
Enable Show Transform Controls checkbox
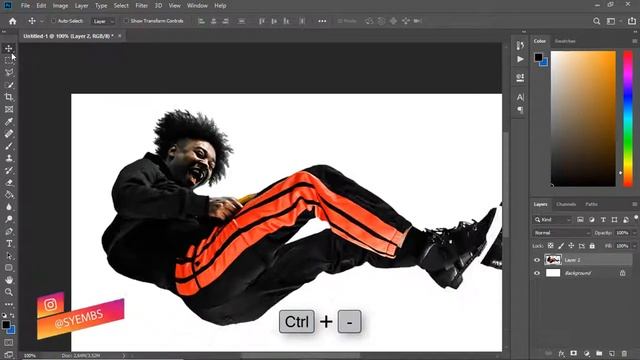(126, 21)
